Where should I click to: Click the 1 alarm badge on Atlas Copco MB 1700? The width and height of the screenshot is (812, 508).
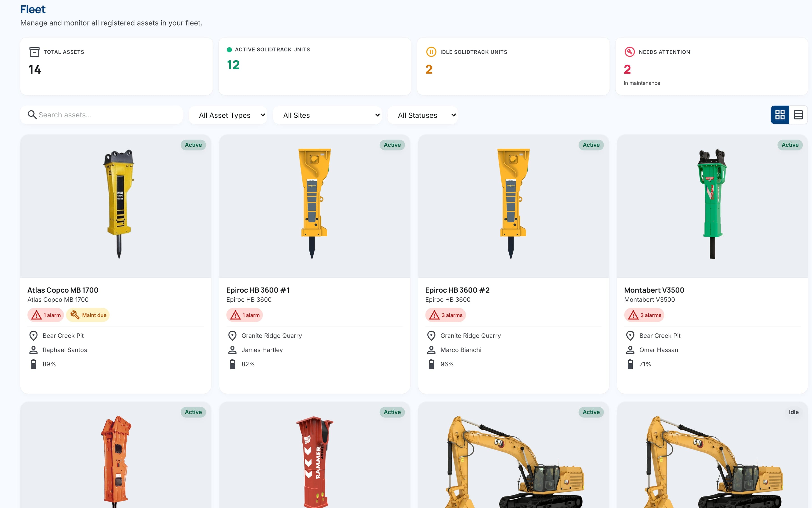pyautogui.click(x=46, y=315)
